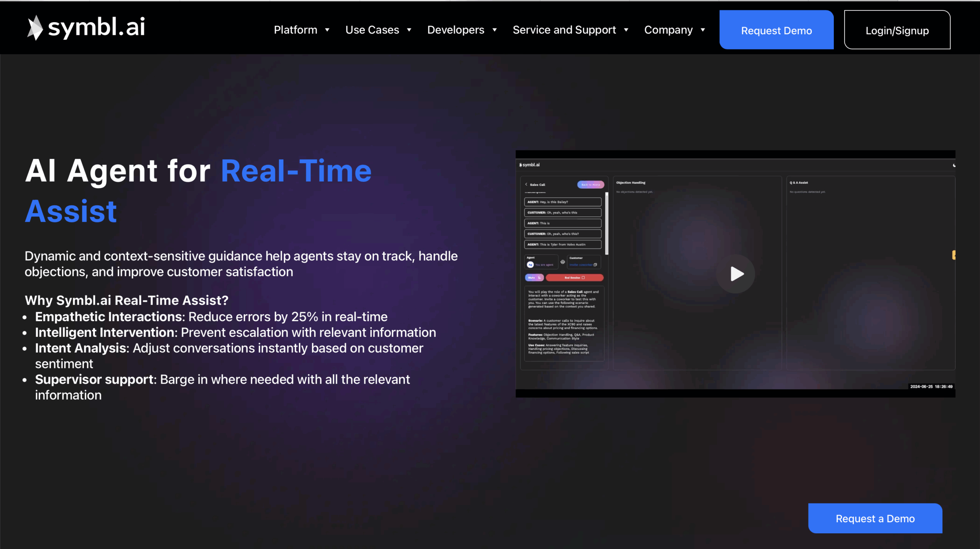The width and height of the screenshot is (980, 549).
Task: Expand the arrow beside Platform
Action: click(327, 30)
